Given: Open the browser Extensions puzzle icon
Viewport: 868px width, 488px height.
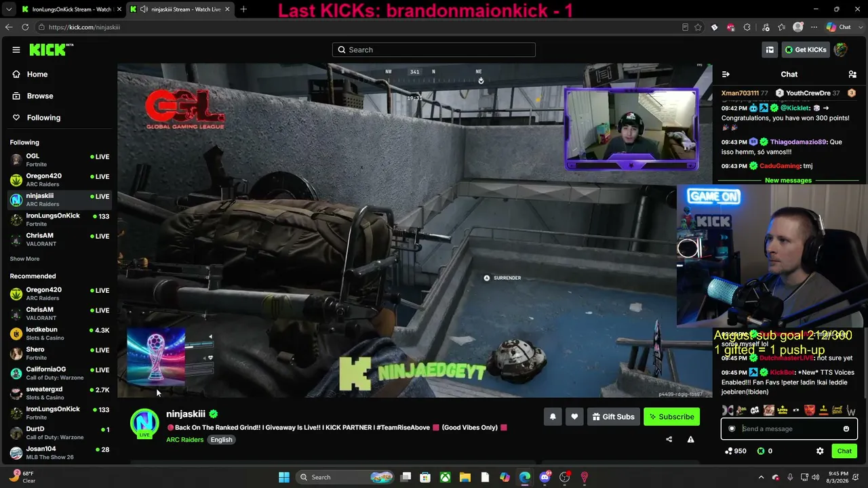Looking at the screenshot, I should pyautogui.click(x=747, y=27).
